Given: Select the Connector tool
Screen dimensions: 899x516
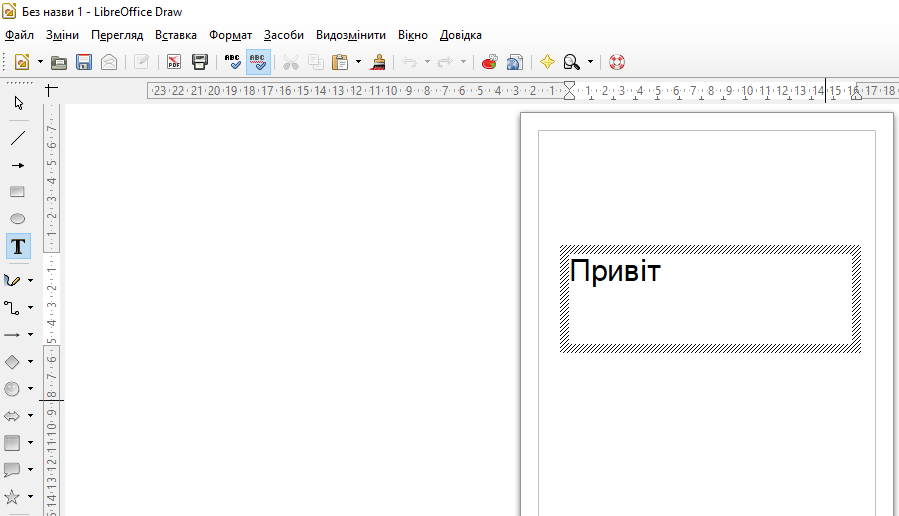Looking at the screenshot, I should tap(12, 308).
